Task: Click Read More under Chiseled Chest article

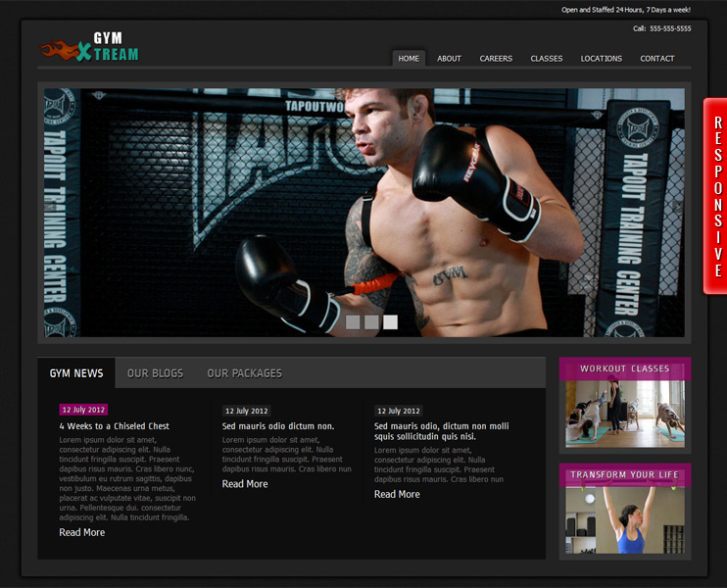Action: click(81, 533)
